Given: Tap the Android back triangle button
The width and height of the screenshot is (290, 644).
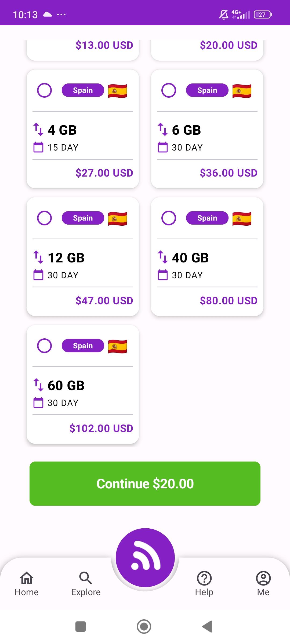Looking at the screenshot, I should (x=207, y=627).
